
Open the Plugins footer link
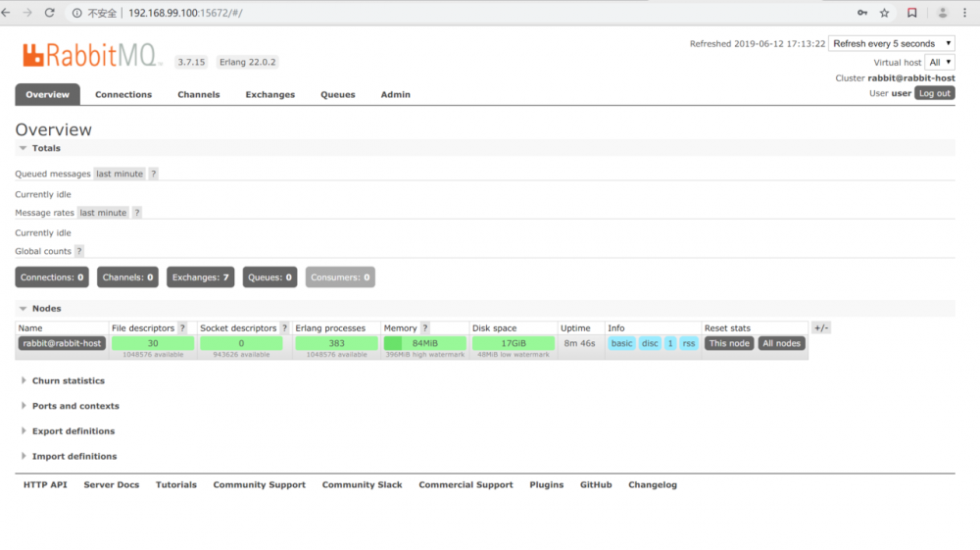tap(546, 485)
